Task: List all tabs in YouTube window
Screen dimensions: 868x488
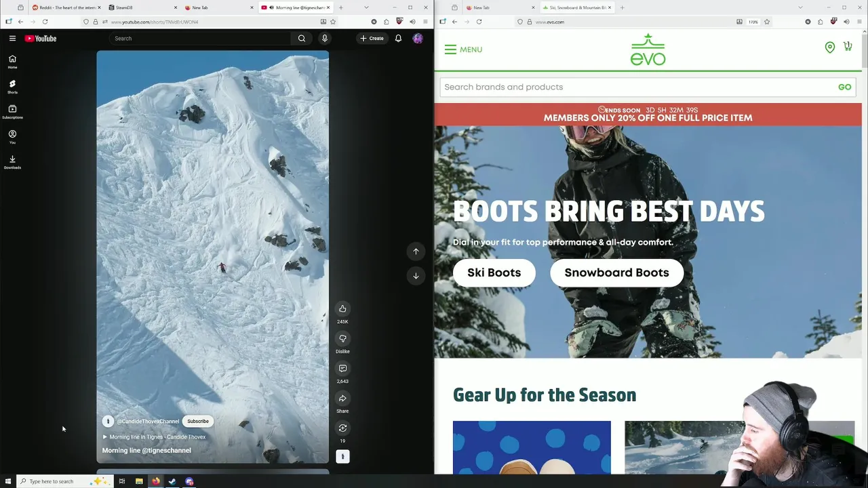Action: pos(367,7)
